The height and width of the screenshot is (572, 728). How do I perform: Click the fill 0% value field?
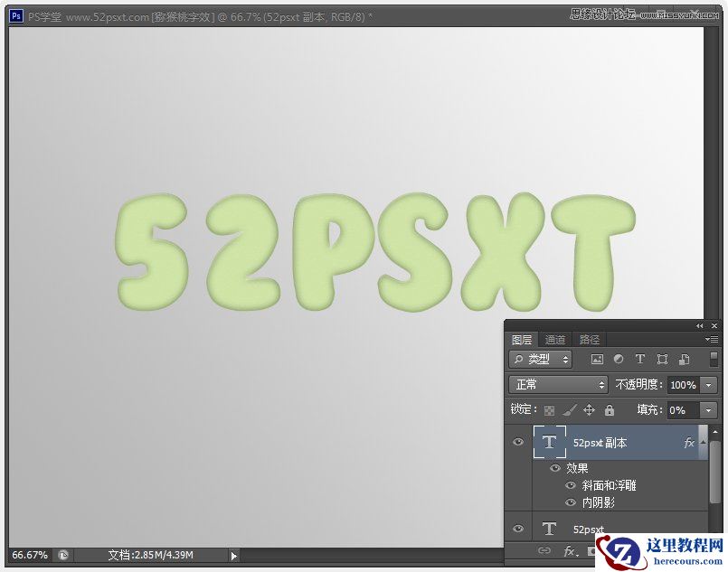(x=685, y=410)
